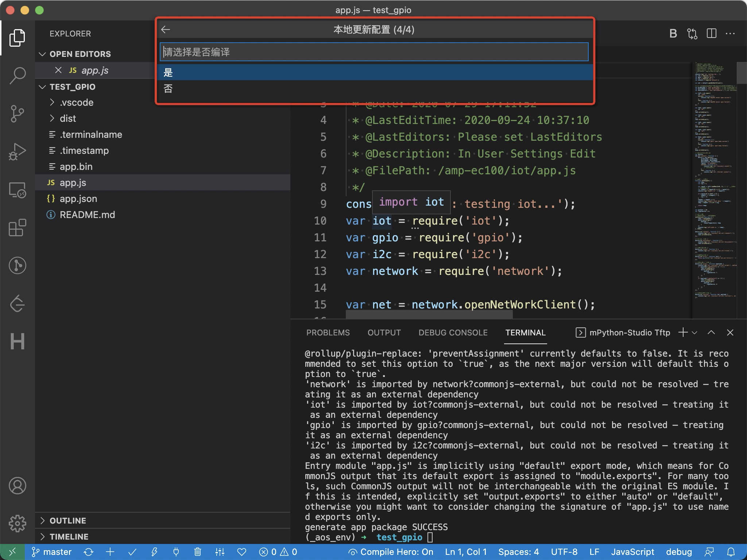Click the errors and warnings count

click(x=278, y=552)
